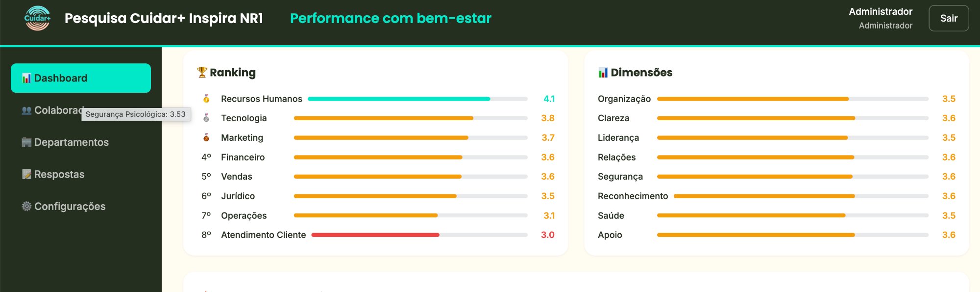Screen dimensions: 980x292
Task: Open the Configurações menu item
Action: coord(70,206)
